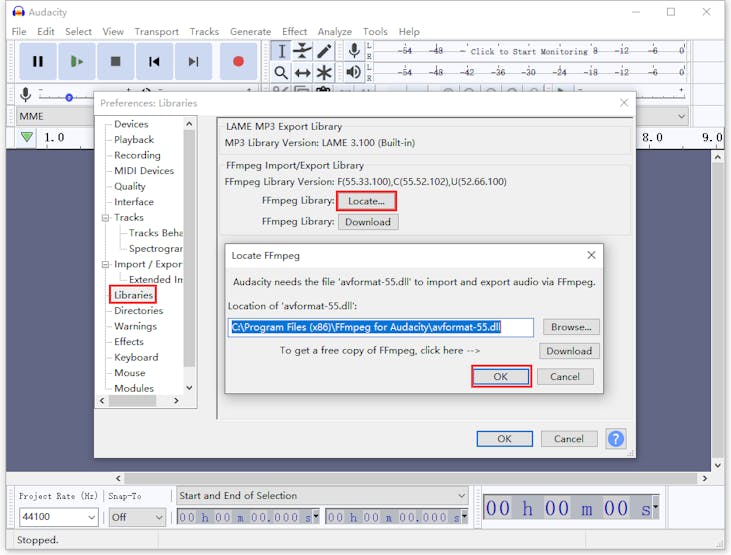This screenshot has width=731, height=555.
Task: Open the File menu
Action: point(19,32)
